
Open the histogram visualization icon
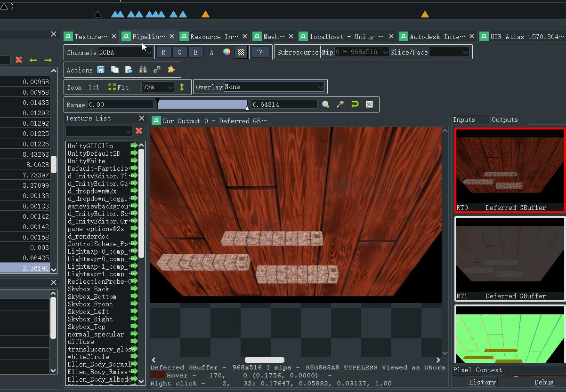[x=370, y=104]
